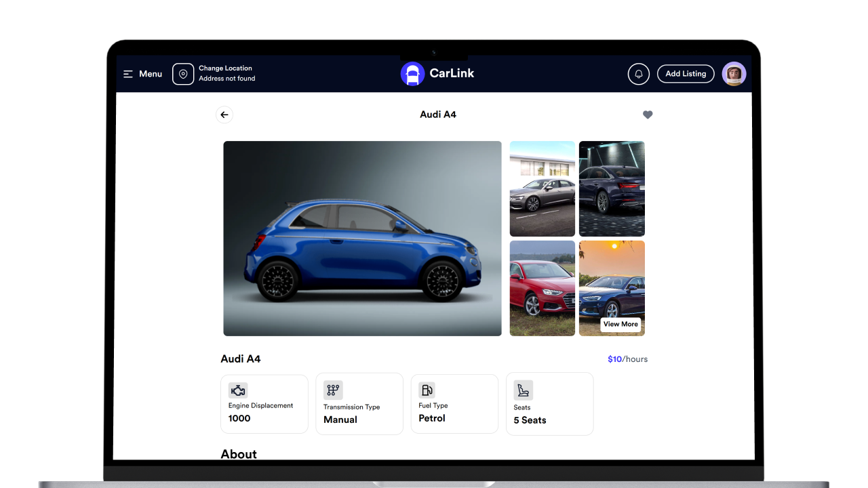The height and width of the screenshot is (488, 868).
Task: Open the sunset blue Audi thumbnail
Action: [612, 288]
